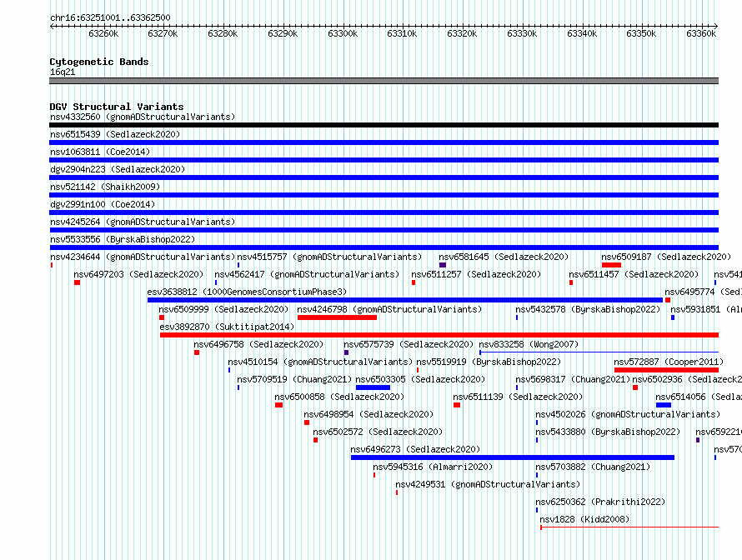Screen dimensions: 742x560
Task: Open nsv6496273 (Sedlazeck2020) label
Action: (415, 449)
